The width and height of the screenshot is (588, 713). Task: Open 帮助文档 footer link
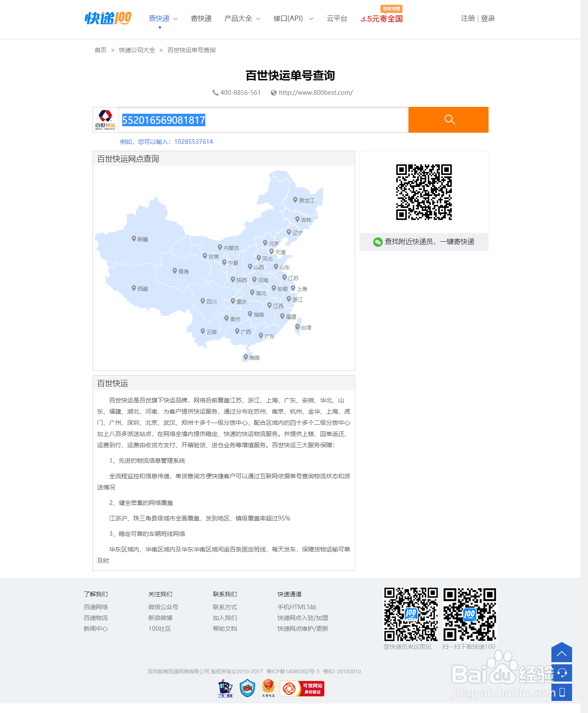pos(225,629)
